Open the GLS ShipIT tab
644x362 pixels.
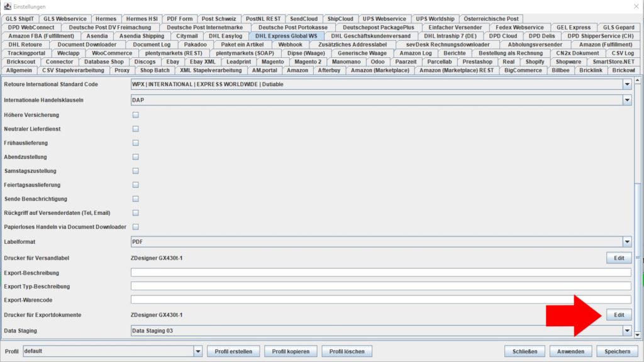pyautogui.click(x=19, y=19)
